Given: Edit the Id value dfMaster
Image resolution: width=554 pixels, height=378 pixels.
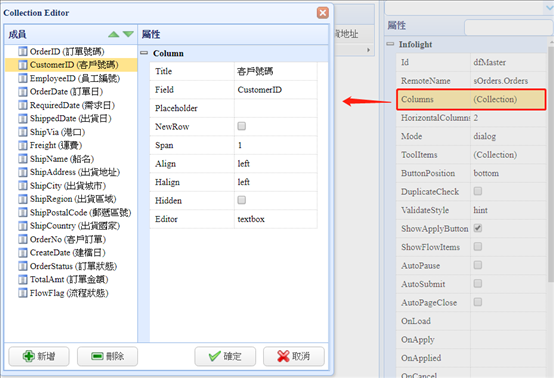Looking at the screenshot, I should (508, 63).
